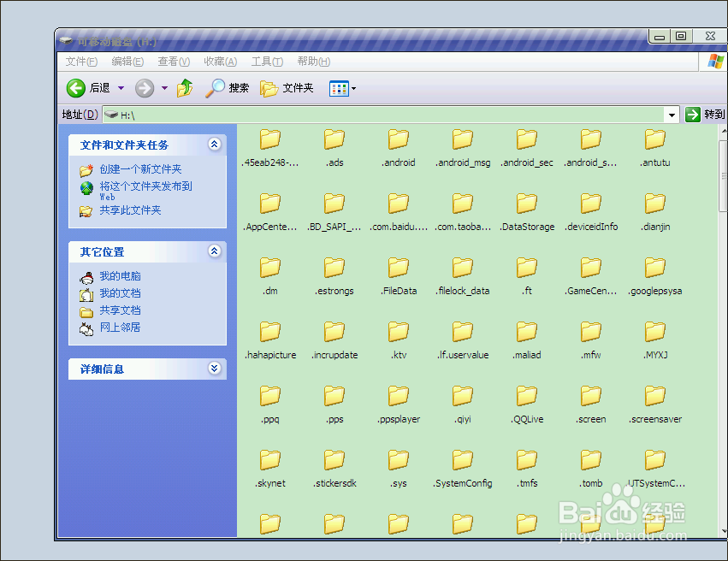Expand the 详细信息 panel
Screen dimensions: 728x561
click(x=214, y=369)
